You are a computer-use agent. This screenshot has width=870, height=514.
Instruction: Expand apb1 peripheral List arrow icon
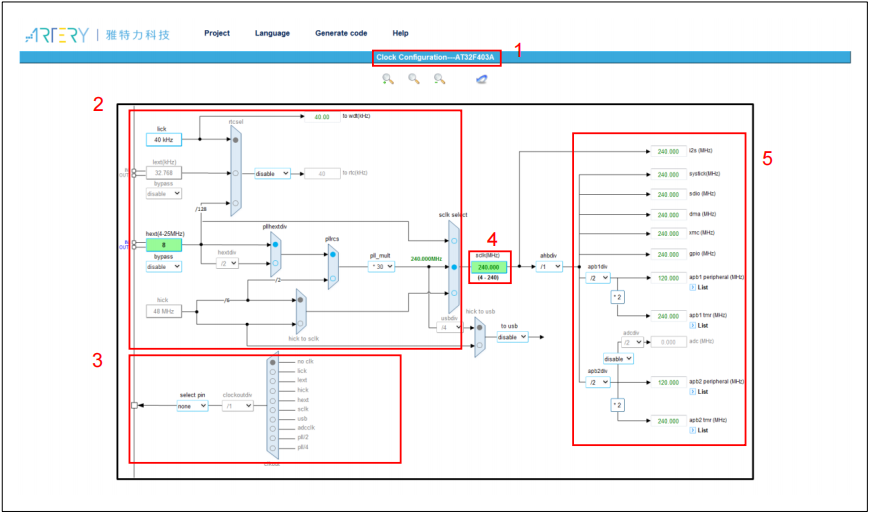tap(692, 288)
